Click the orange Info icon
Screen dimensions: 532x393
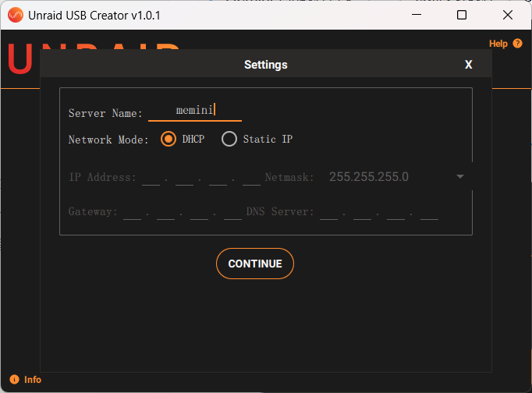[14, 380]
